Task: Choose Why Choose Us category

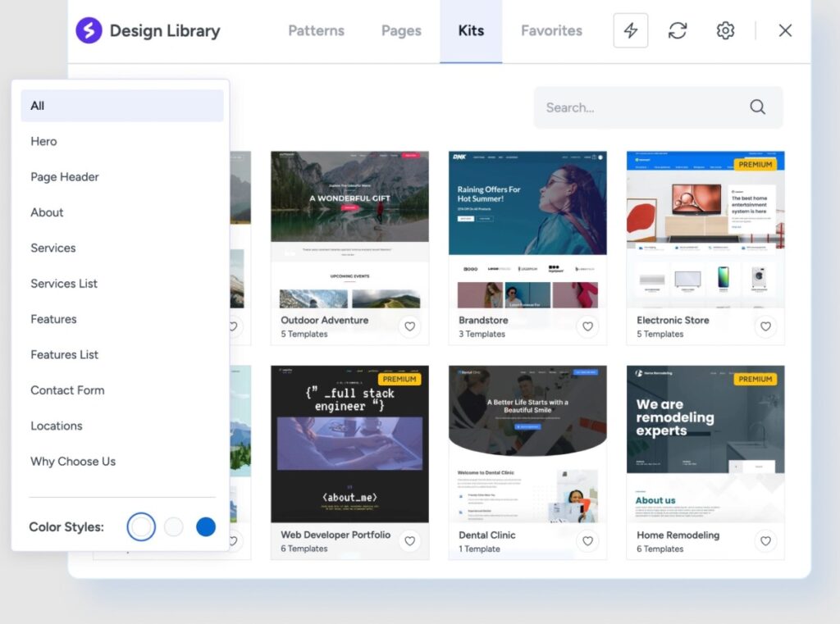Action: [73, 462]
